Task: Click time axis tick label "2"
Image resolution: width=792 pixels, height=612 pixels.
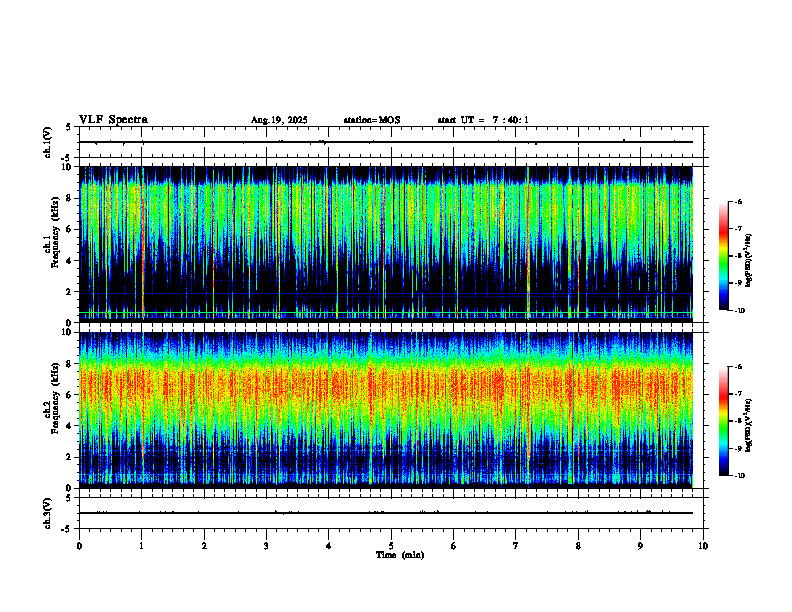Action: coord(204,546)
